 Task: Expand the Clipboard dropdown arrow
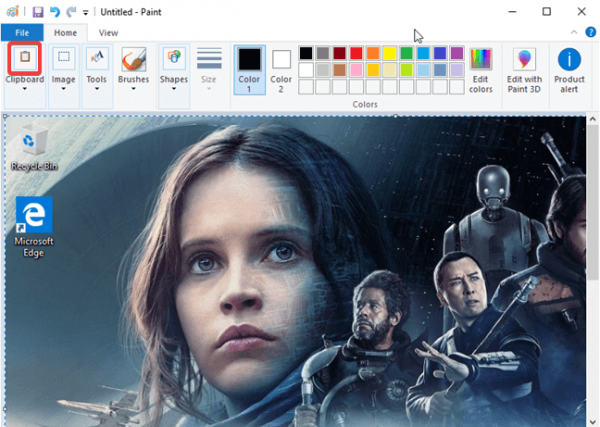25,89
